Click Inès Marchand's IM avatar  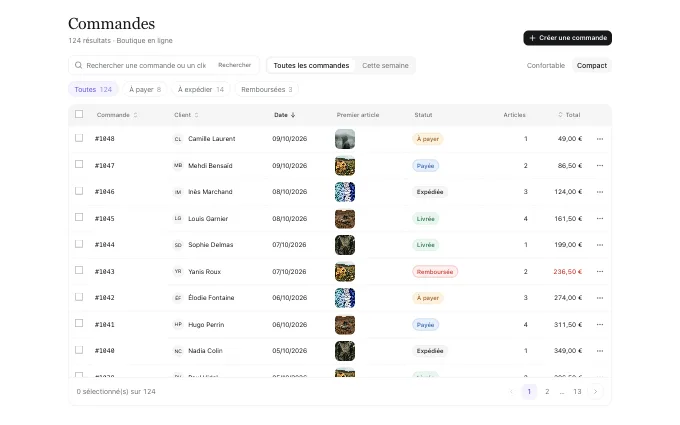pyautogui.click(x=178, y=192)
